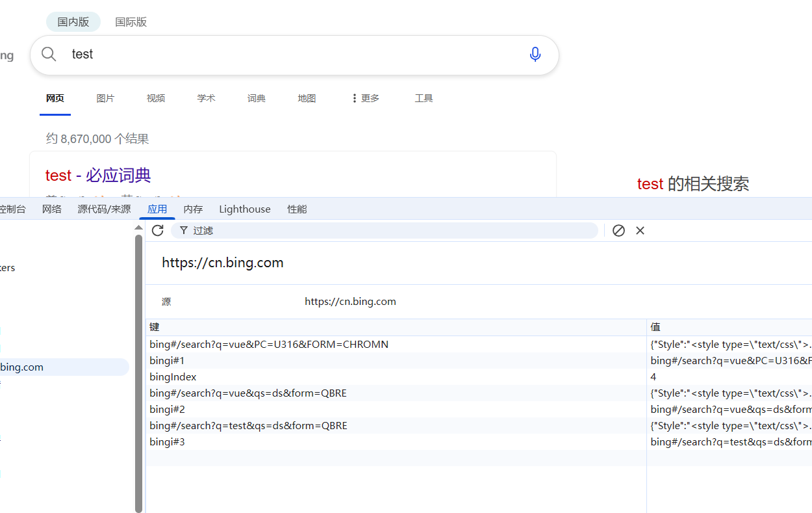Screen dimensions: 812x513
Task: Open the 词典 results tab
Action: pyautogui.click(x=257, y=98)
